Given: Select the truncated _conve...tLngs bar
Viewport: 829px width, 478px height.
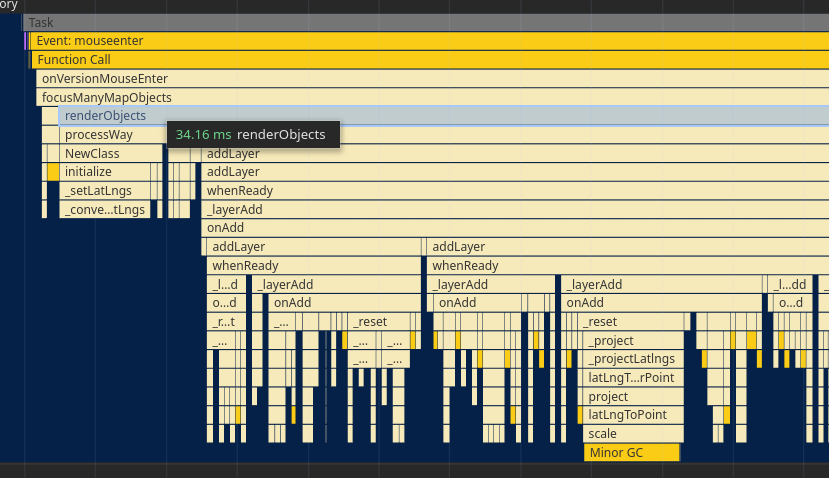Looking at the screenshot, I should click(x=105, y=210).
